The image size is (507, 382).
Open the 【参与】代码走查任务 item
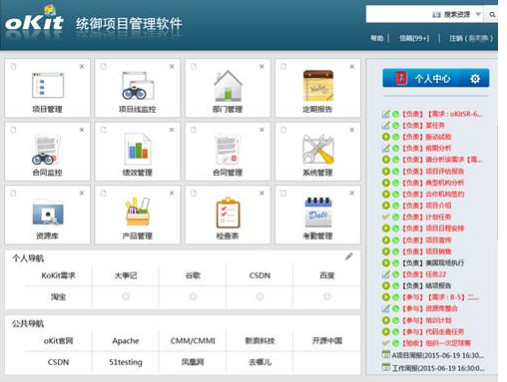click(433, 332)
